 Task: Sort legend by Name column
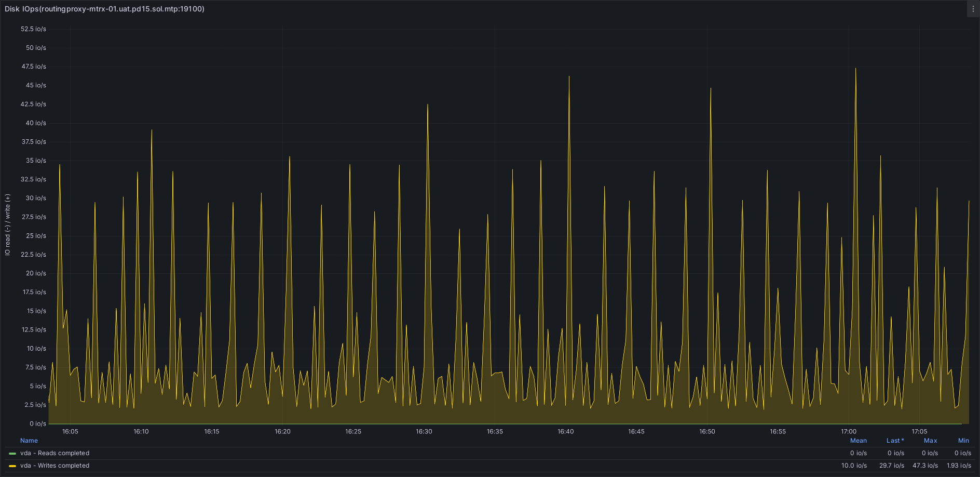pos(29,441)
